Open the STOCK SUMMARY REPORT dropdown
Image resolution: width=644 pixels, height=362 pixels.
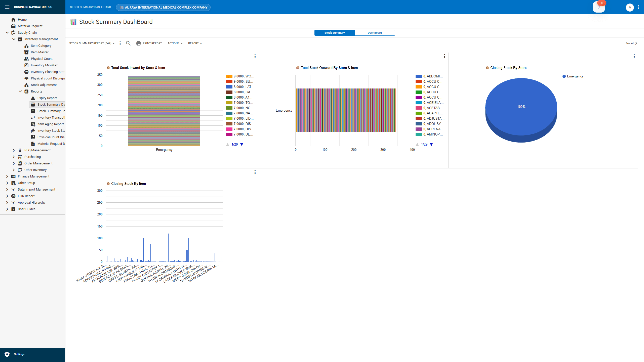coord(92,43)
